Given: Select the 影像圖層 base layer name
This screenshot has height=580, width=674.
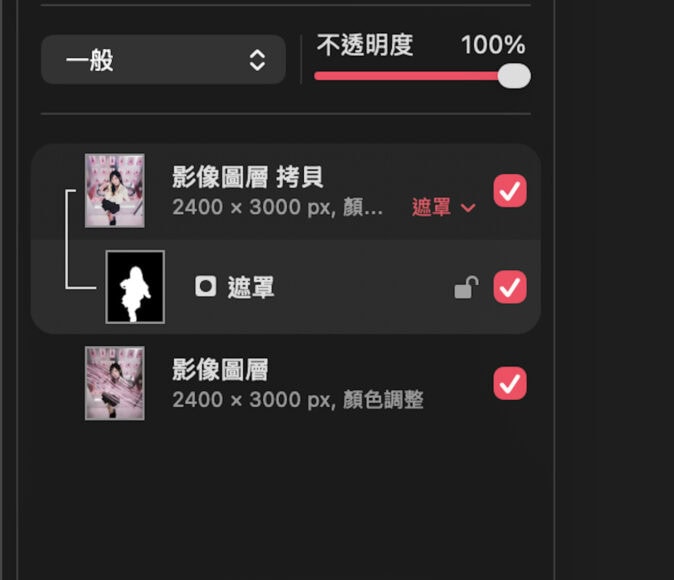Looking at the screenshot, I should pyautogui.click(x=220, y=369).
